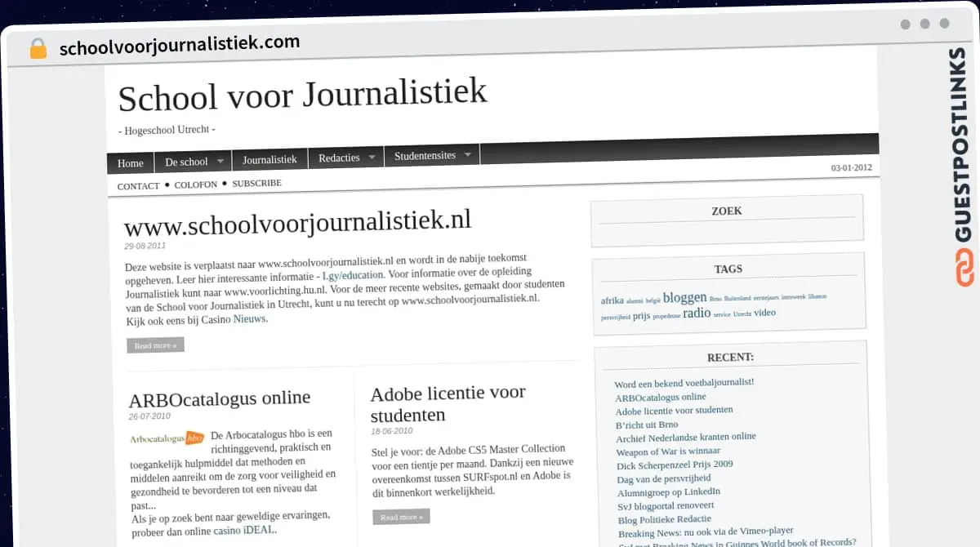Click the Hogeschool Utrecht subtitle

click(167, 130)
